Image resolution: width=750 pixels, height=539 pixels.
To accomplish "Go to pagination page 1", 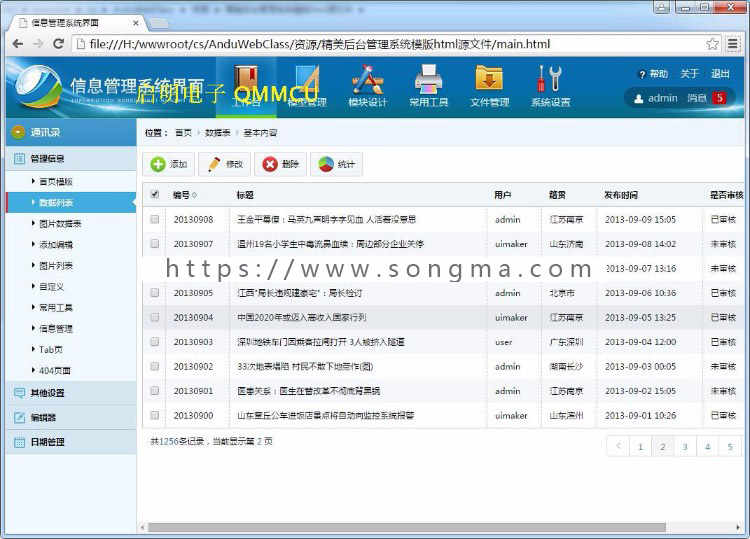I will [640, 447].
